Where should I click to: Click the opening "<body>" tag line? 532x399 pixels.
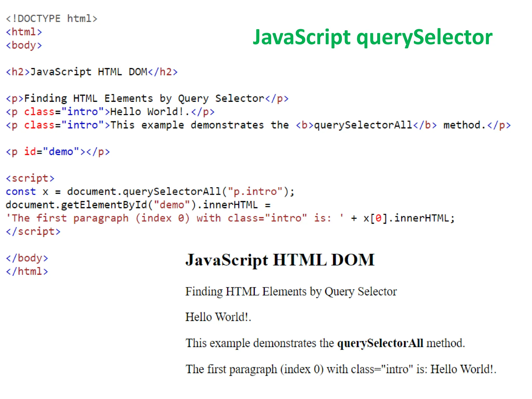tap(24, 45)
